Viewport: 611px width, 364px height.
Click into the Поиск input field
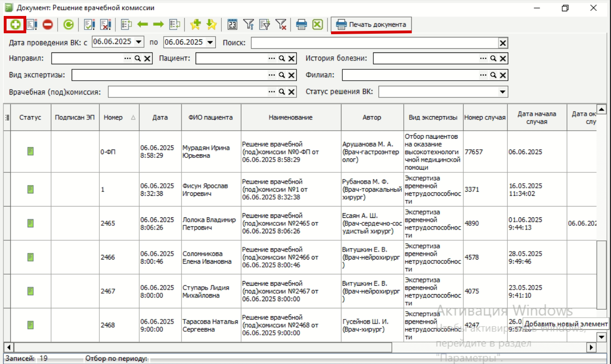point(374,43)
